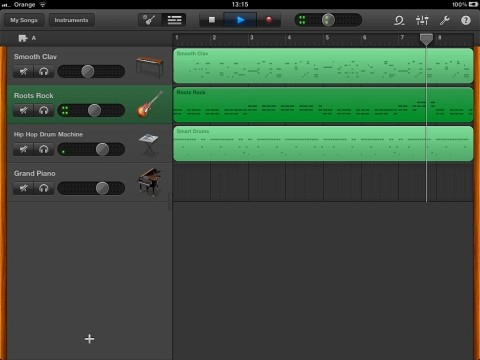Open the Instruments chooser
This screenshot has height=360, width=480.
point(71,20)
